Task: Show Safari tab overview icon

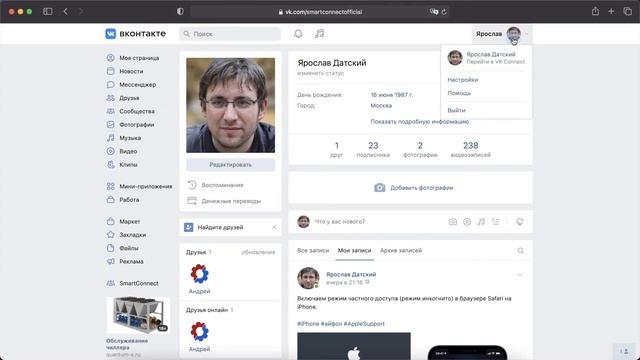Action: (627, 11)
